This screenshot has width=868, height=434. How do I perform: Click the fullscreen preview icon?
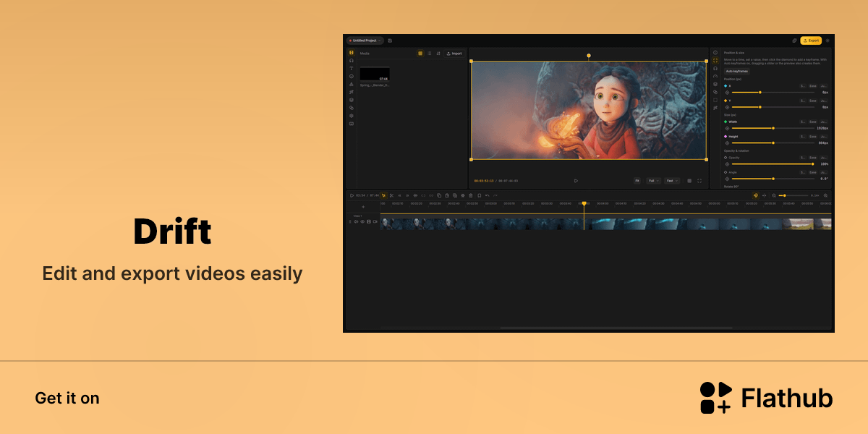click(x=699, y=181)
